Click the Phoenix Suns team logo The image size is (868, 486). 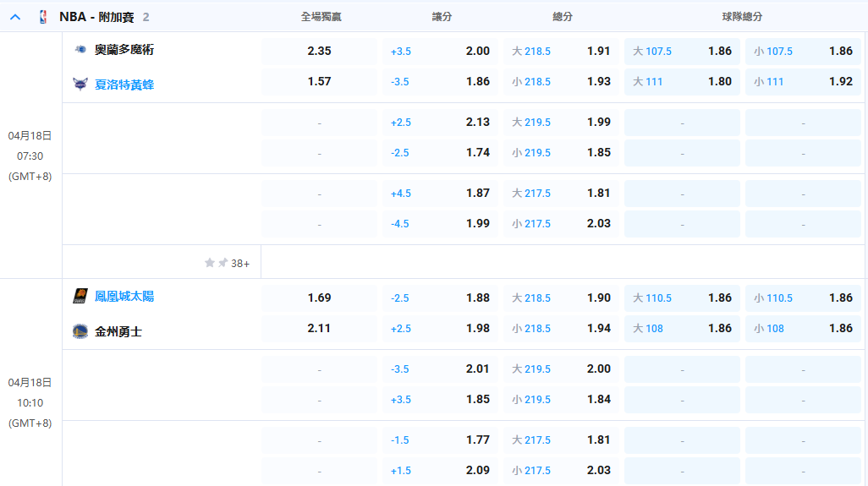pyautogui.click(x=80, y=297)
